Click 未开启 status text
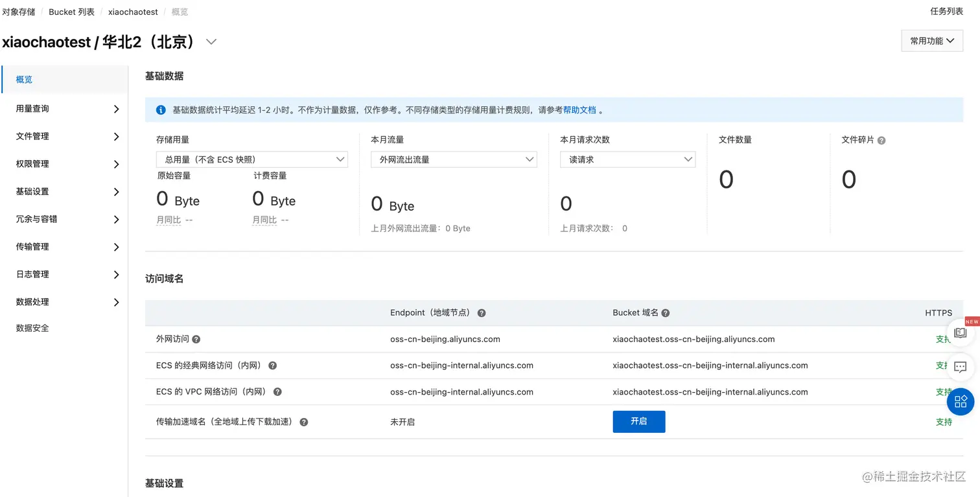The height and width of the screenshot is (497, 980). click(x=402, y=422)
